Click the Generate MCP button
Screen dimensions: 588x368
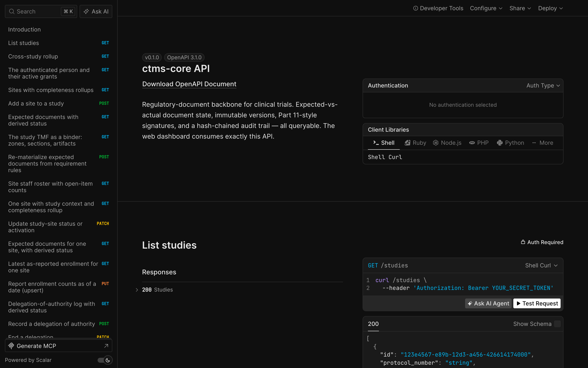(x=59, y=346)
